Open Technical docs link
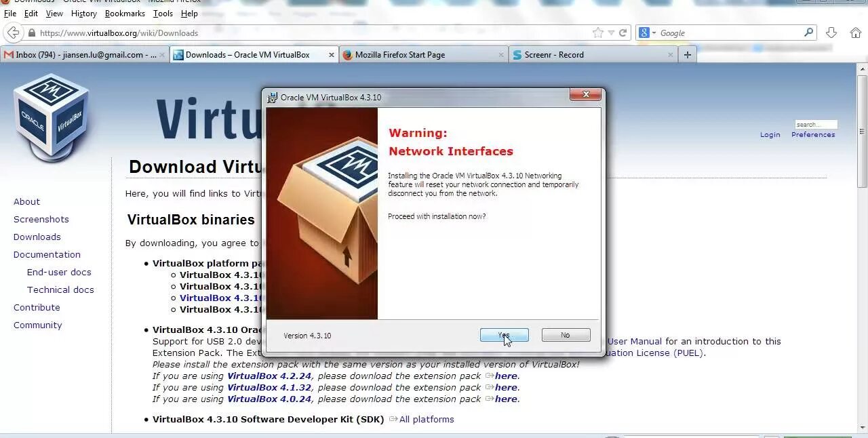868x438 pixels. (x=60, y=290)
